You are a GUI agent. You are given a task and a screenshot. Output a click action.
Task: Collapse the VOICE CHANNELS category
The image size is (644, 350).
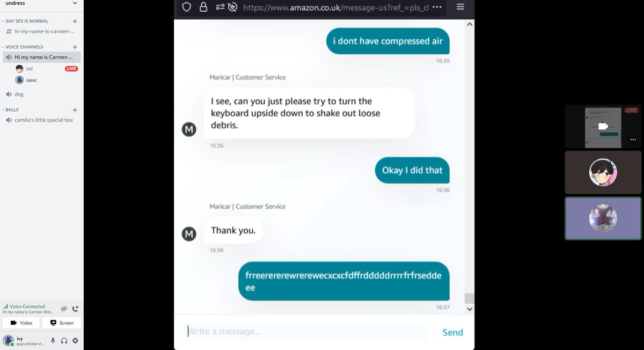(24, 47)
